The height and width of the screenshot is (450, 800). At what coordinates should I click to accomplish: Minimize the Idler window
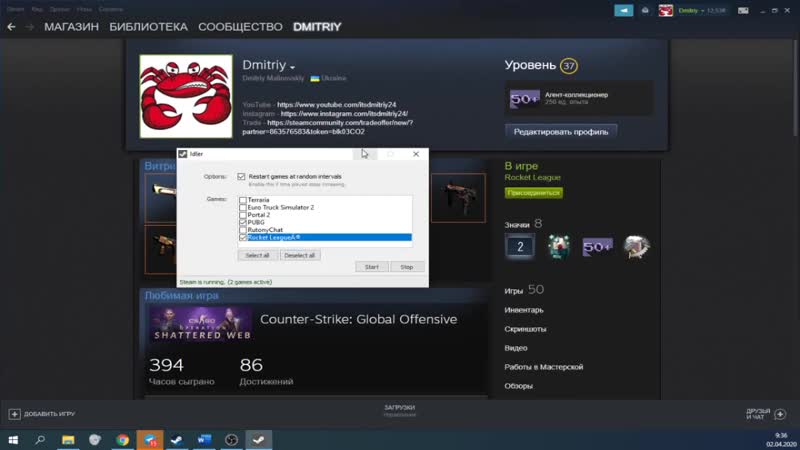click(x=365, y=154)
